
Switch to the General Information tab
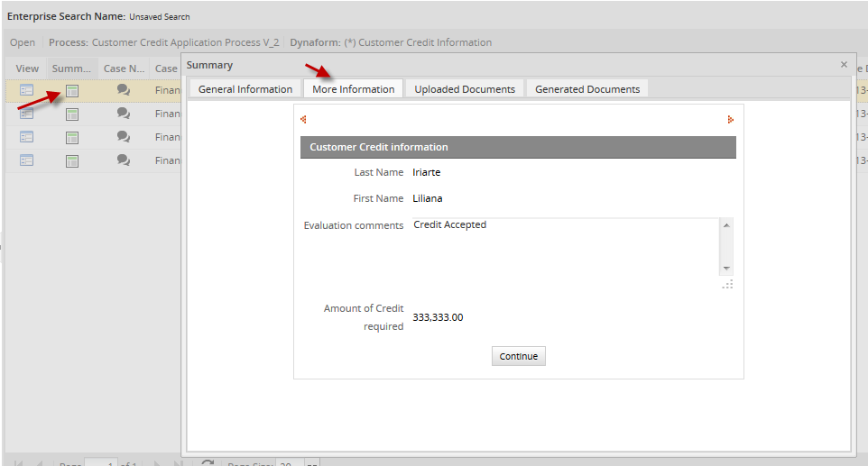point(245,89)
